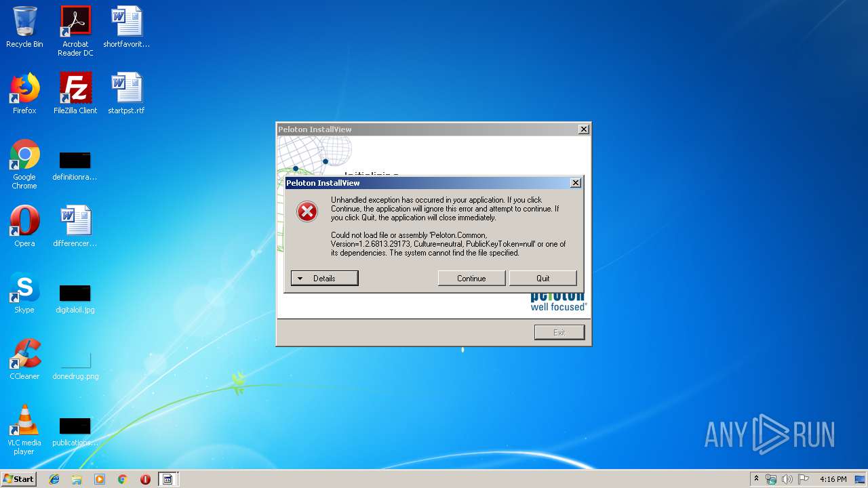
Task: Click the 'Could not load file or assembly' text
Action: tap(448, 244)
